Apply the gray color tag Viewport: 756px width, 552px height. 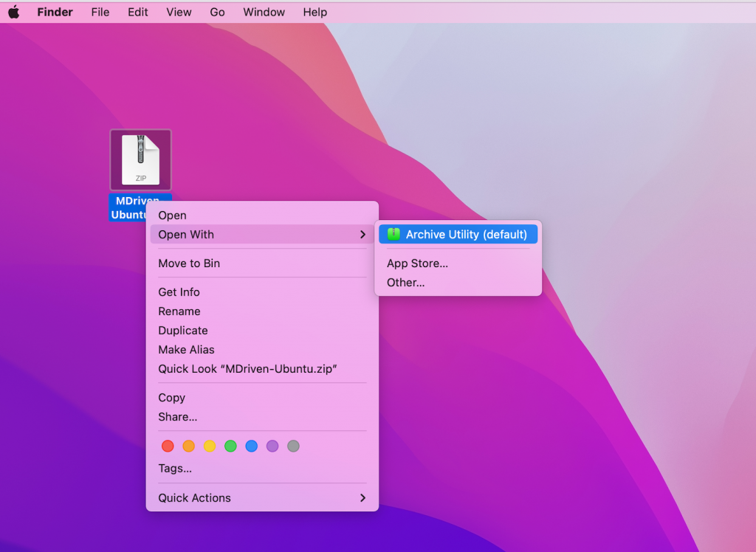(293, 446)
